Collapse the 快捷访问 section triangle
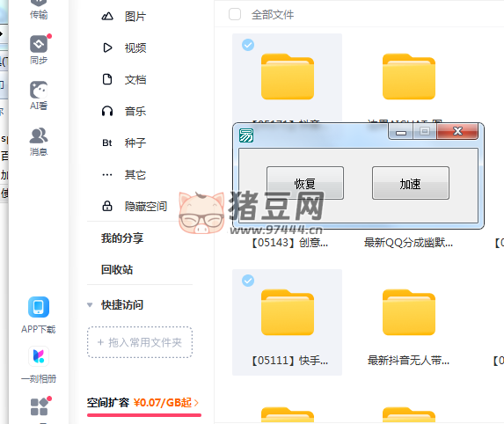Screen dimensions: 504x424 tap(90, 304)
